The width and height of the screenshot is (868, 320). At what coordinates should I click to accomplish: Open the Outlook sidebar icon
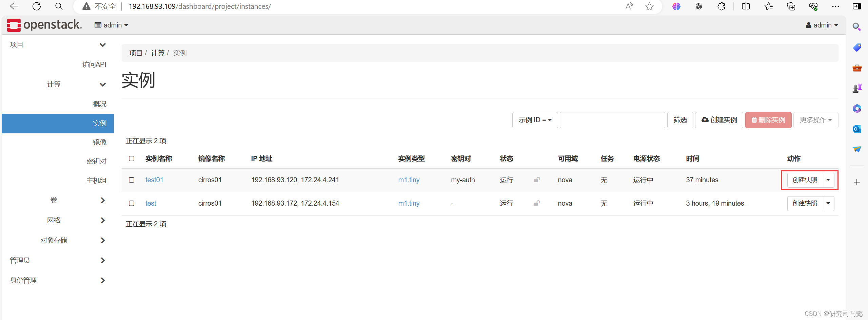(857, 129)
